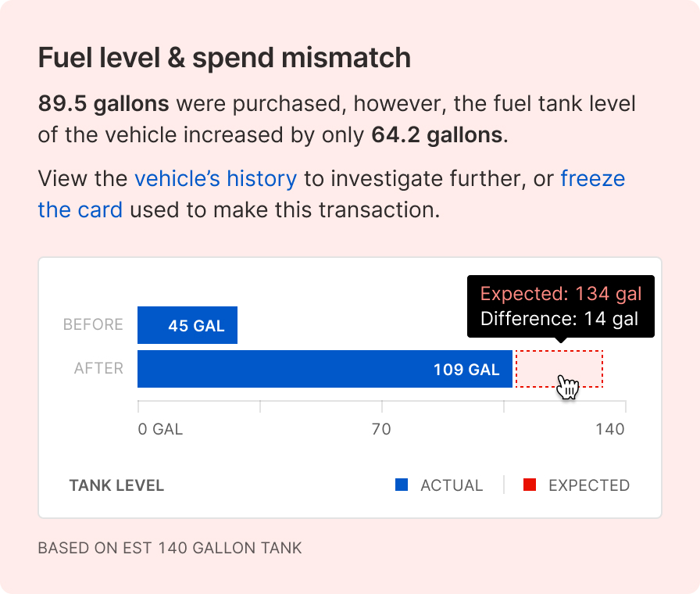The width and height of the screenshot is (700, 594).
Task: Click the EXPECTED legend label
Action: point(589,485)
